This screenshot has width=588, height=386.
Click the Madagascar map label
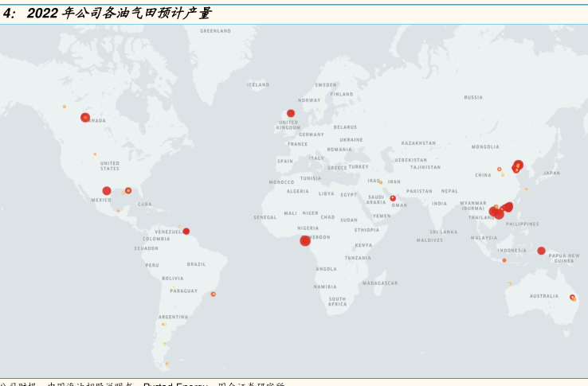coord(380,283)
